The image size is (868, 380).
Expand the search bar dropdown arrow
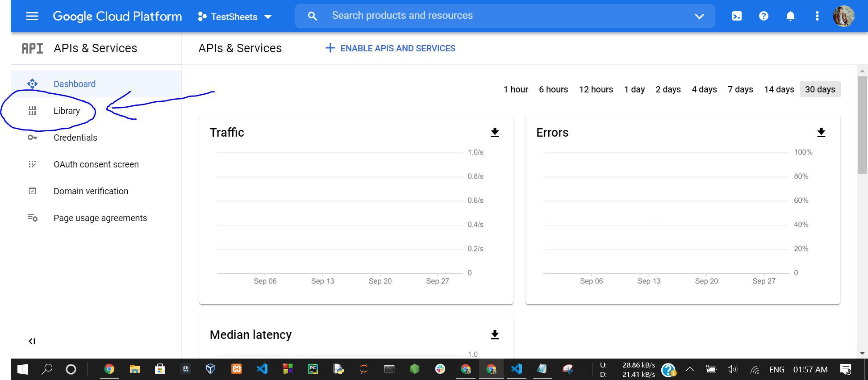pyautogui.click(x=699, y=17)
